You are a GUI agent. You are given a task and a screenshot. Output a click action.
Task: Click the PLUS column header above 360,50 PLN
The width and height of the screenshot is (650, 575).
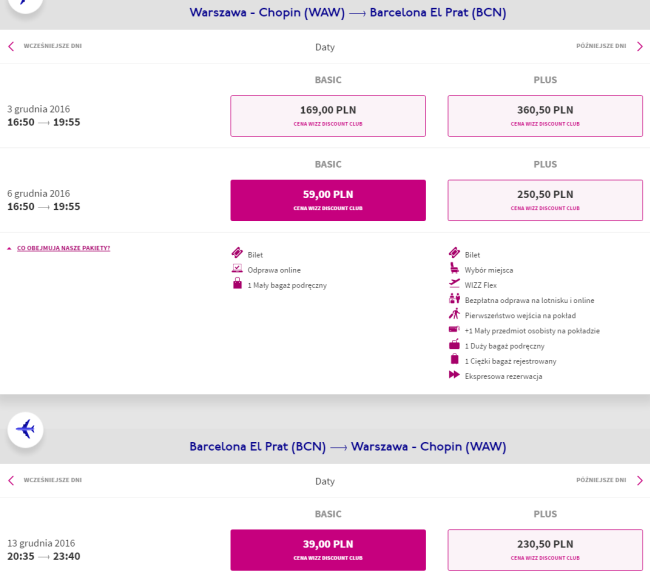[x=545, y=80]
